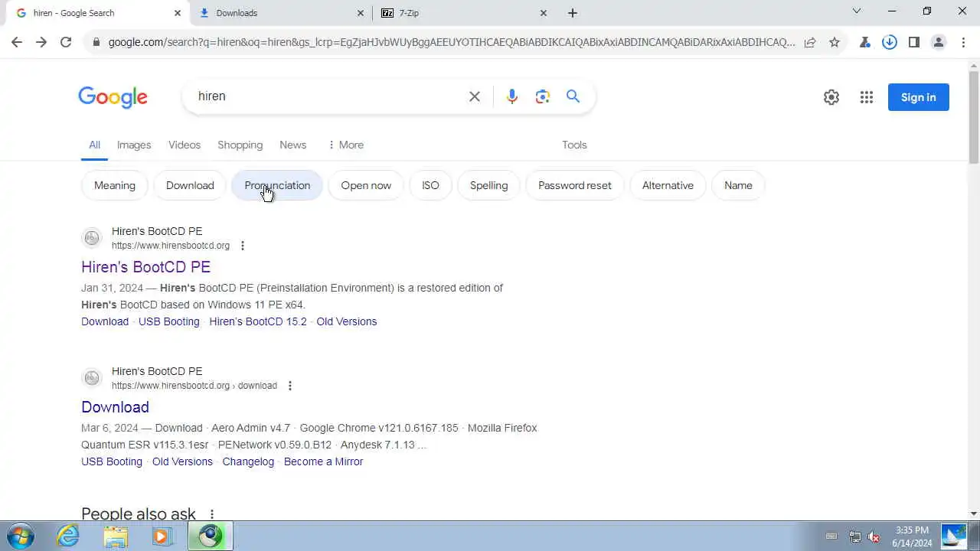Click the share page icon in address bar
This screenshot has height=551, width=980.
[810, 42]
